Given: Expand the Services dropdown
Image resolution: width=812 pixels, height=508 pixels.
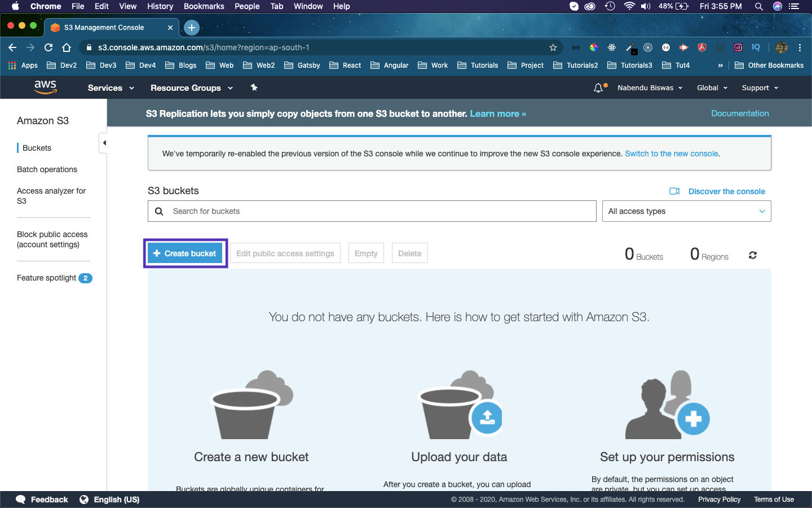Looking at the screenshot, I should [x=111, y=88].
